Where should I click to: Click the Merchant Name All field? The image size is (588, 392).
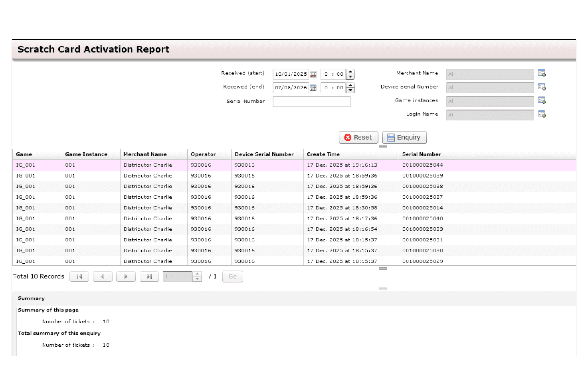(x=490, y=74)
